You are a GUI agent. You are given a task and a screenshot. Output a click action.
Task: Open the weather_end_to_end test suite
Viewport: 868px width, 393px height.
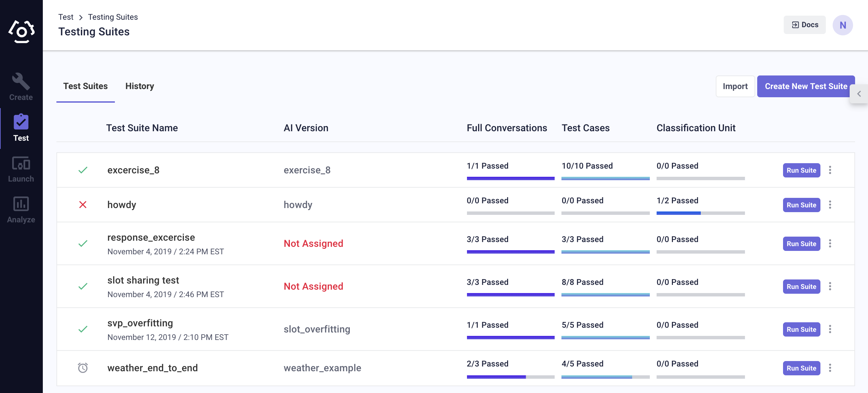point(153,368)
